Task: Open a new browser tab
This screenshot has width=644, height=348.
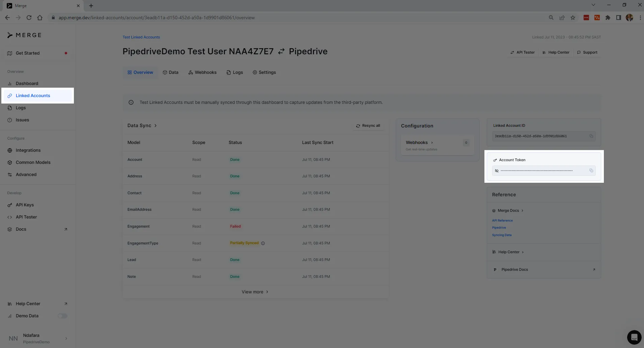Action: click(91, 6)
